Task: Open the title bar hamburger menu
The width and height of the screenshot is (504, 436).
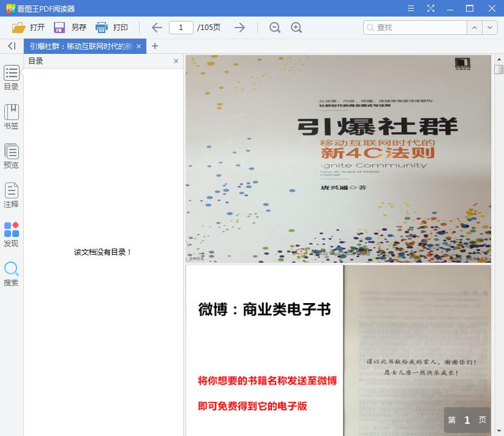Action: pos(411,9)
